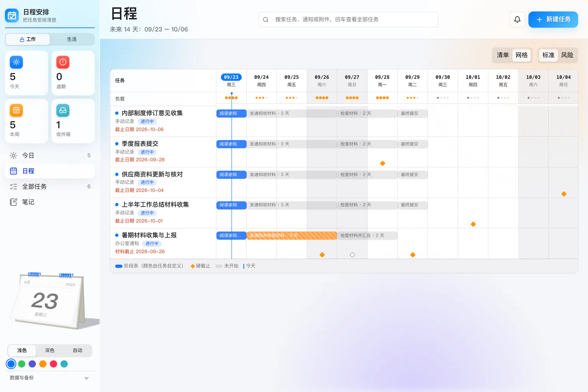The height and width of the screenshot is (392, 588).
Task: Focus the task search field
Action: click(x=348, y=20)
